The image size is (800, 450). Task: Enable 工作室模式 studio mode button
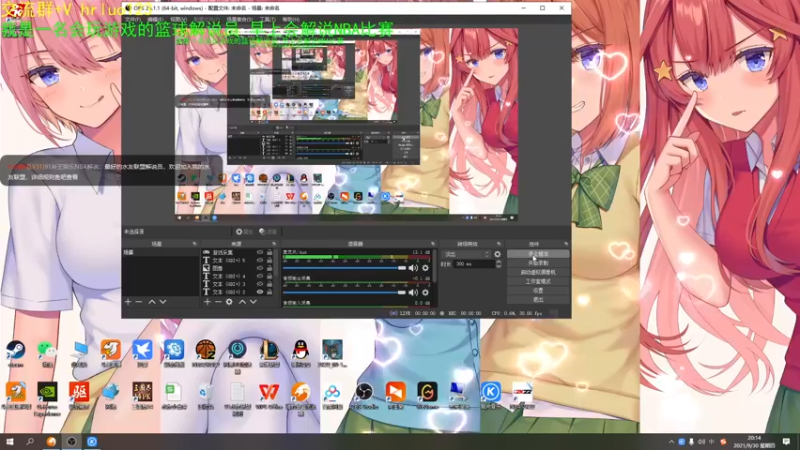[538, 282]
